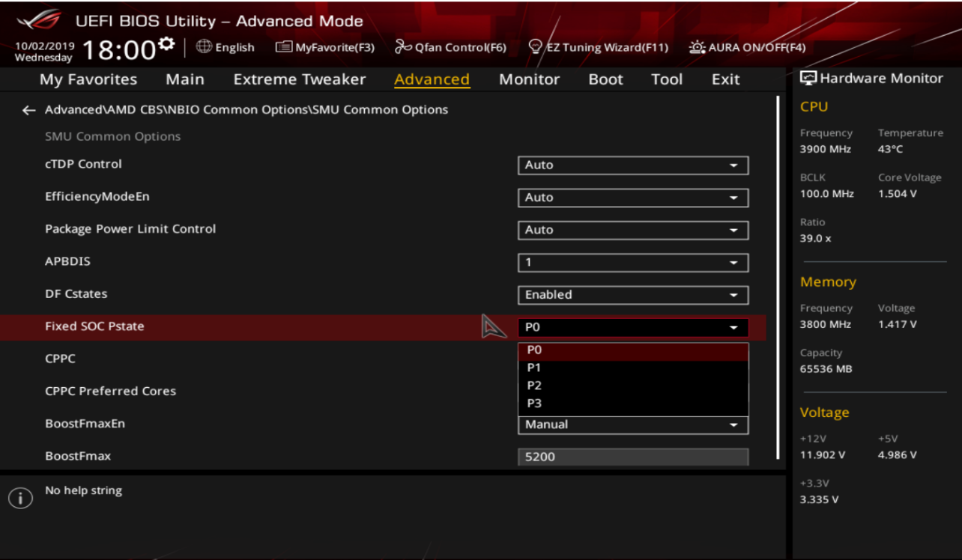This screenshot has height=560, width=962.
Task: Click the English language button
Action: (x=226, y=47)
